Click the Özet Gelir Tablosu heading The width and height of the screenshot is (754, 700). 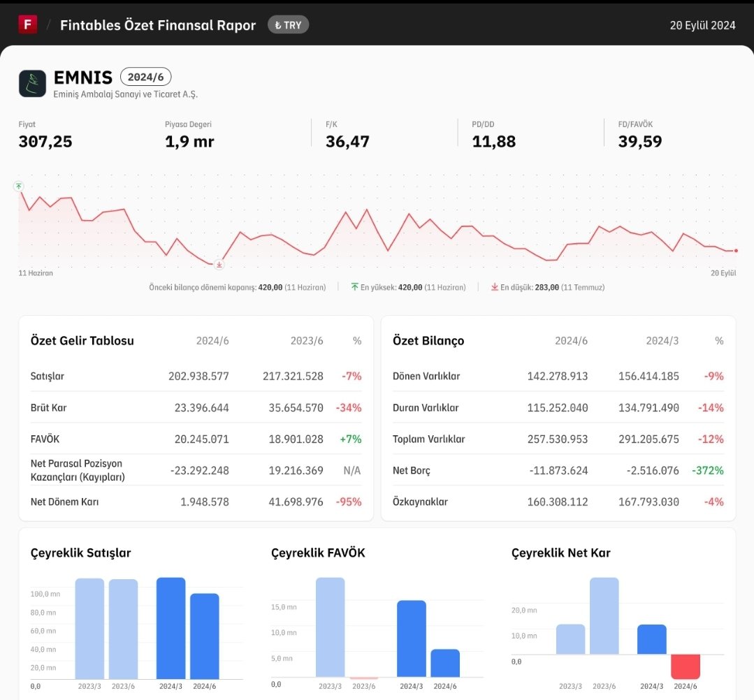click(x=82, y=340)
